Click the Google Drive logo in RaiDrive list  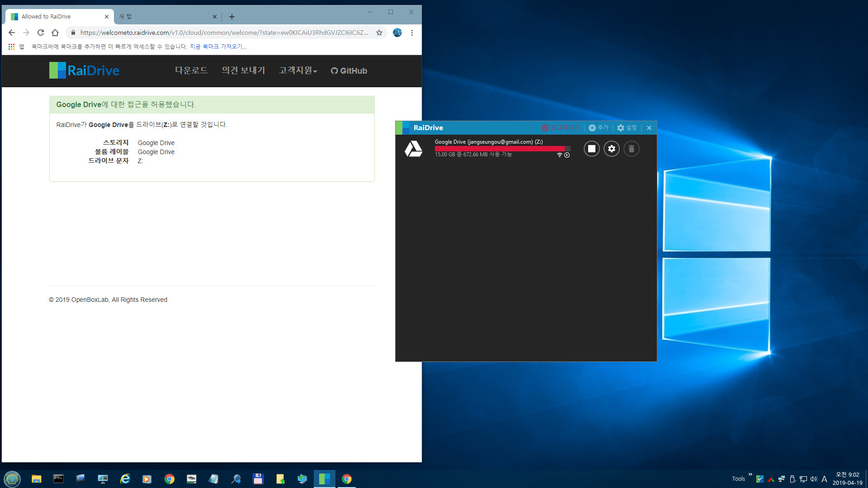(x=413, y=149)
